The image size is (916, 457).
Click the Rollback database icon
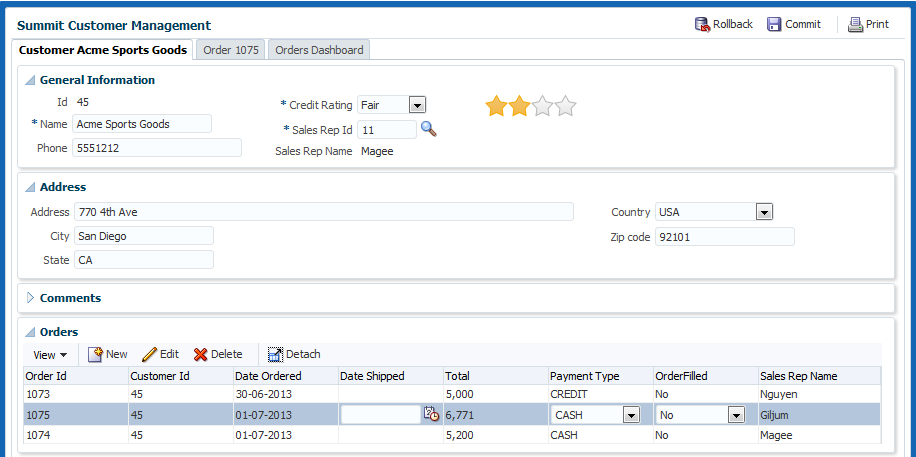(x=702, y=25)
